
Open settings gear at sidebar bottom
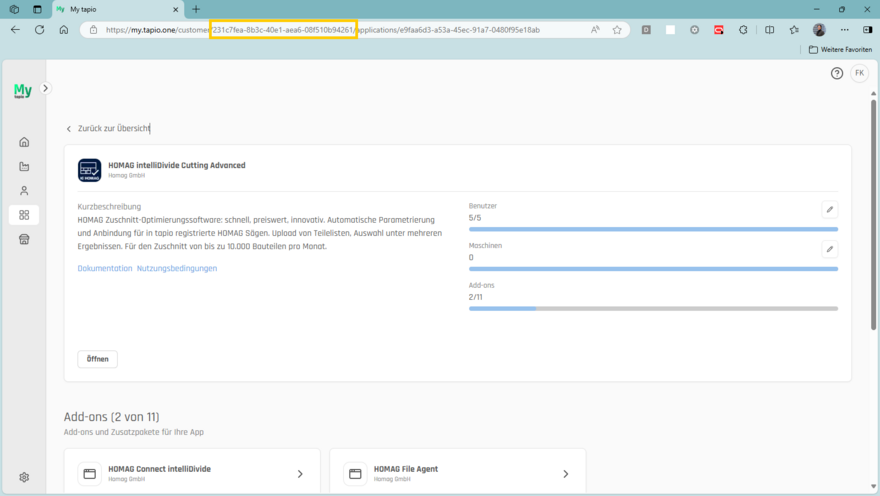(24, 477)
